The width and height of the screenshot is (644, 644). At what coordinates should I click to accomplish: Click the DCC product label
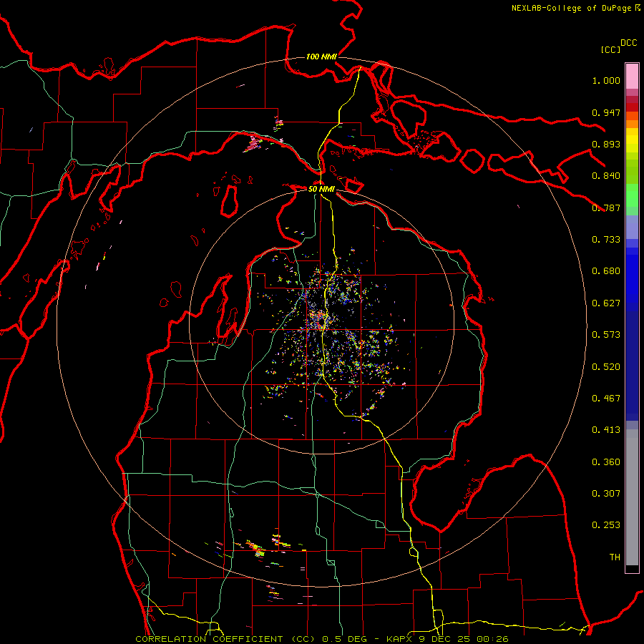[x=629, y=43]
